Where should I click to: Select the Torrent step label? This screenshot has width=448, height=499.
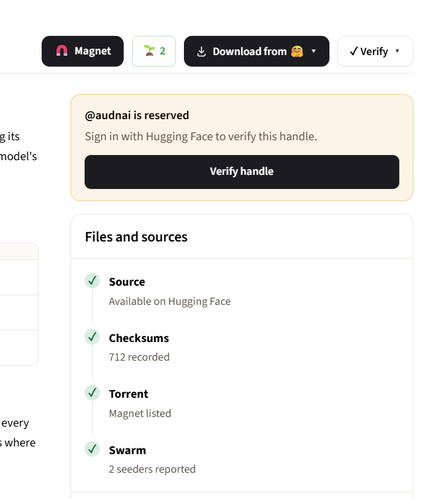tap(129, 394)
